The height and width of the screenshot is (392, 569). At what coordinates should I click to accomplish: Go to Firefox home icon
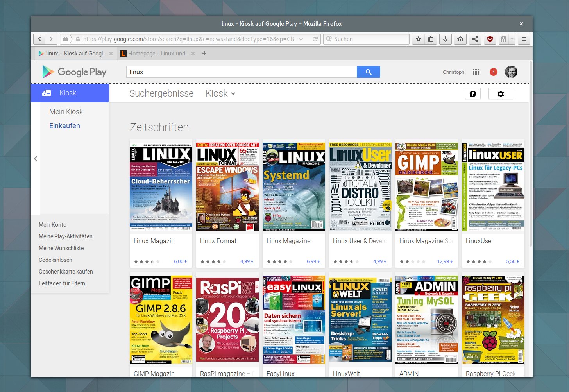coord(460,39)
